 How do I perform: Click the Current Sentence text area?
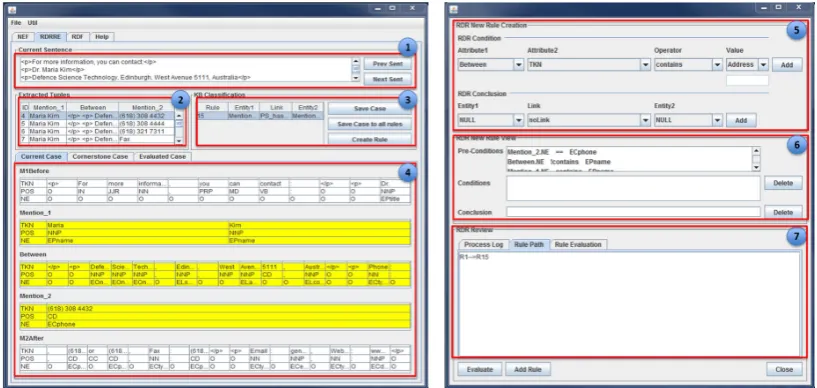click(184, 69)
